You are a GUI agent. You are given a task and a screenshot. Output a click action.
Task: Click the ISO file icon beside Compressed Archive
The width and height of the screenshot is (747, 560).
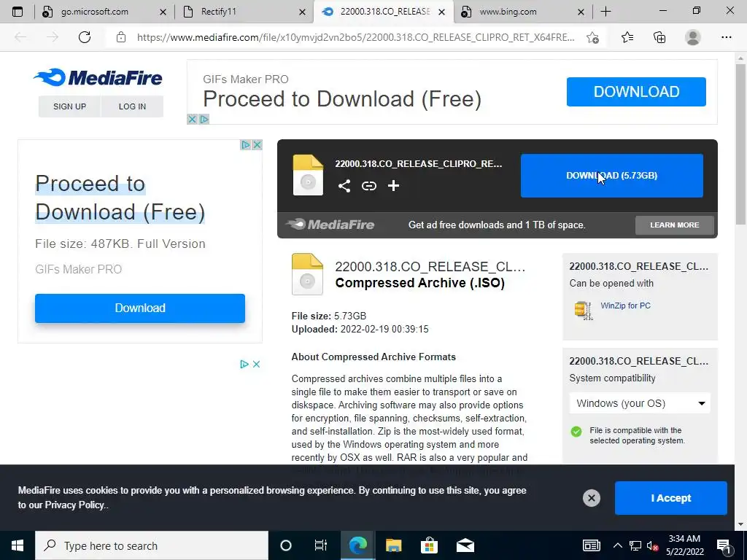click(307, 274)
